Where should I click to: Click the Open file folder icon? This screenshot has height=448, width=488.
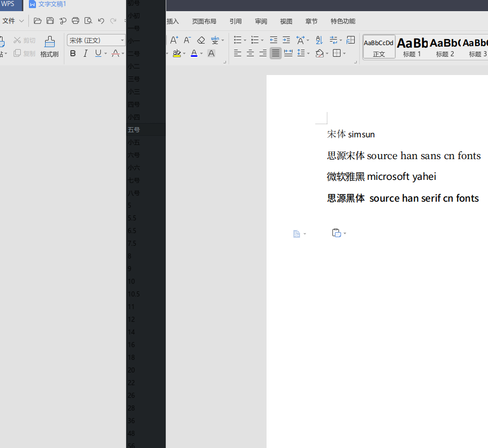coord(37,21)
